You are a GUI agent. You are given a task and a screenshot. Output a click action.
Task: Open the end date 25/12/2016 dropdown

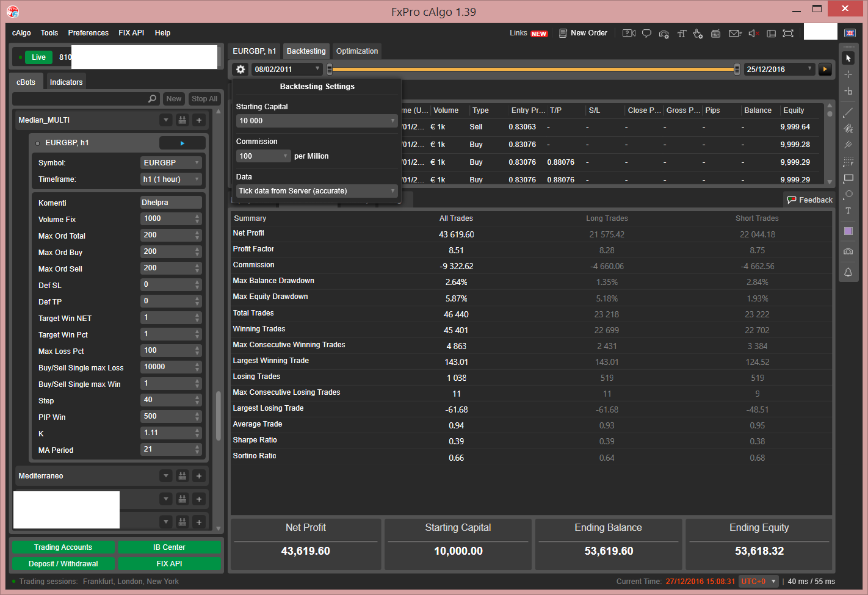click(x=779, y=70)
